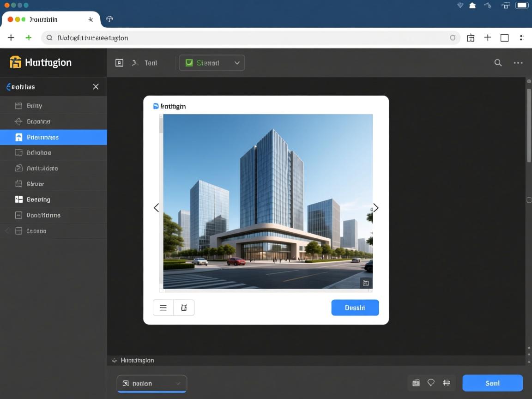
Task: Select the Beeoring item in the sidebar
Action: (38, 199)
